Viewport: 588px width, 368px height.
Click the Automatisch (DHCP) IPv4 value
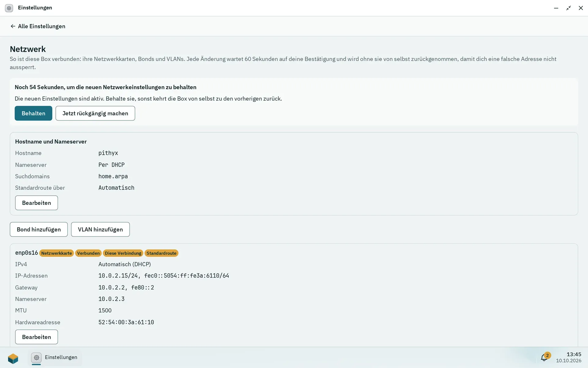125,264
